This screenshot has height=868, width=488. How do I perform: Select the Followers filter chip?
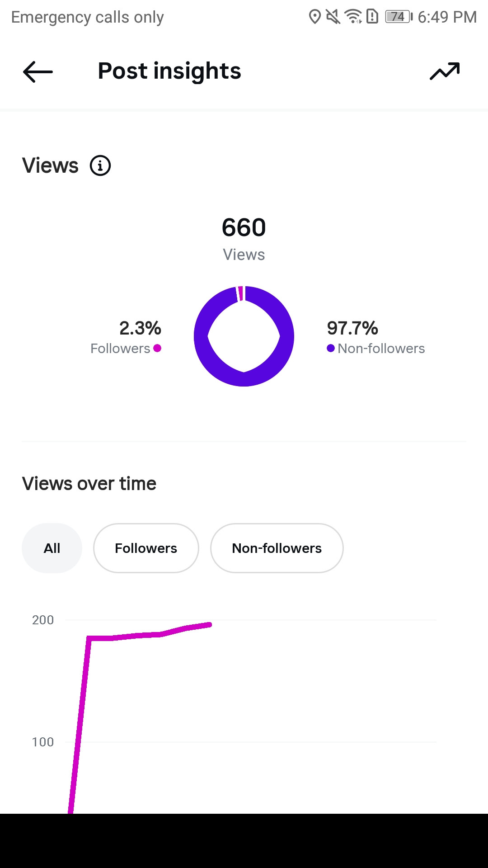(x=146, y=548)
